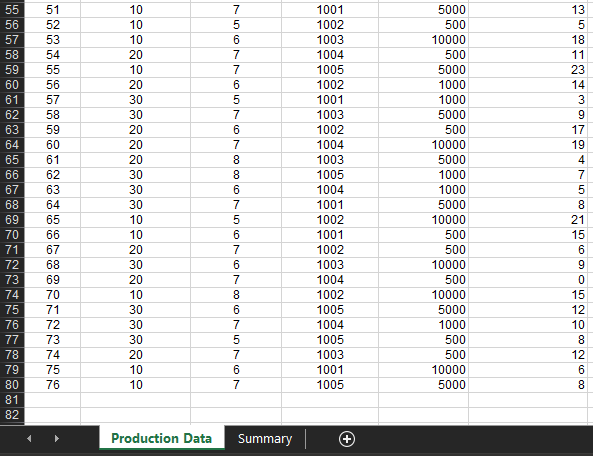The width and height of the screenshot is (593, 456).
Task: Click the 1004 cell in row 76
Action: [x=330, y=325]
